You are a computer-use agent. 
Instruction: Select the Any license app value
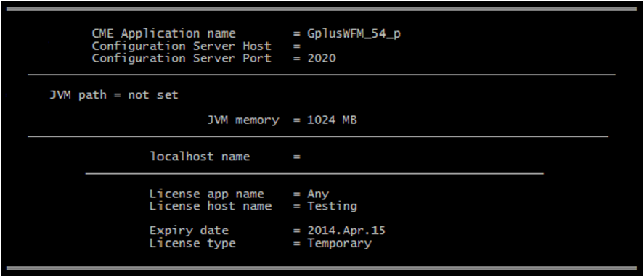pos(318,194)
